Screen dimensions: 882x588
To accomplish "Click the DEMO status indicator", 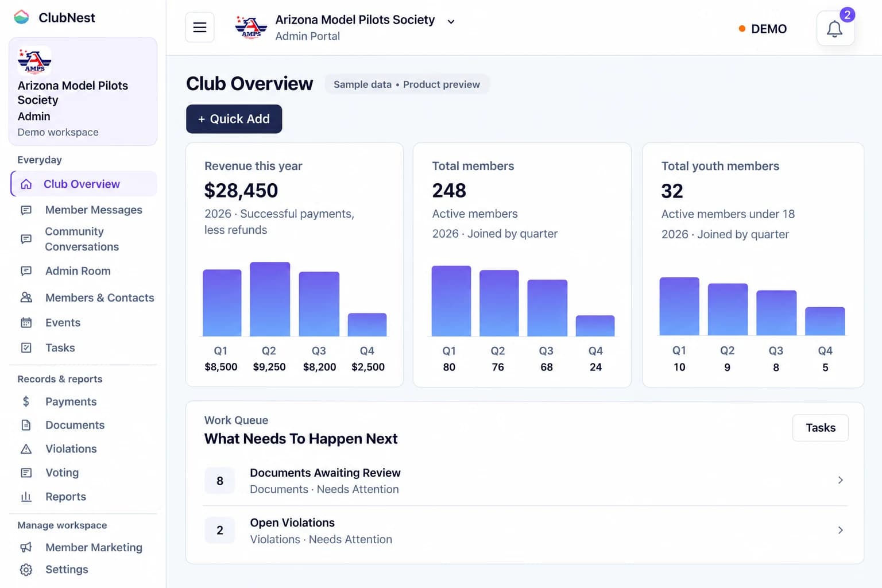I will pos(763,29).
